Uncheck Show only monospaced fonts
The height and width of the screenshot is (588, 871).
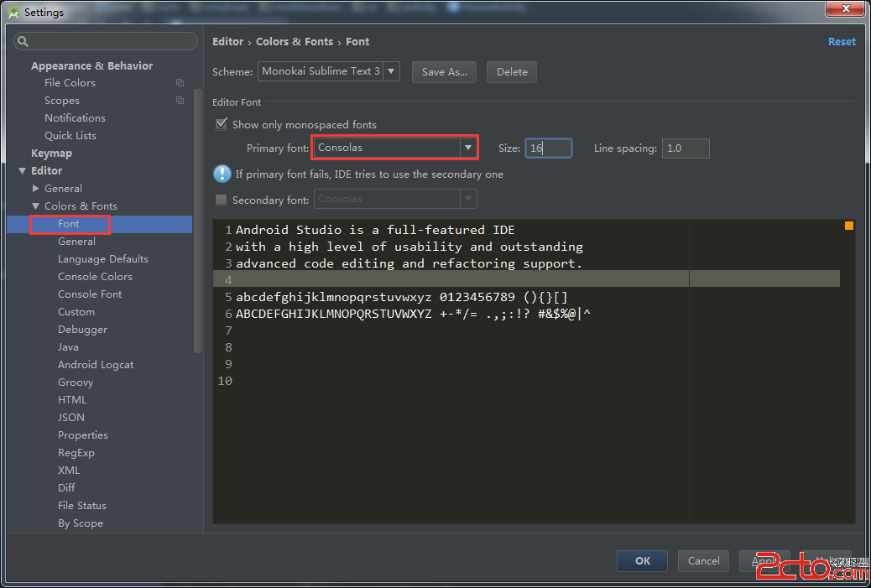(222, 124)
